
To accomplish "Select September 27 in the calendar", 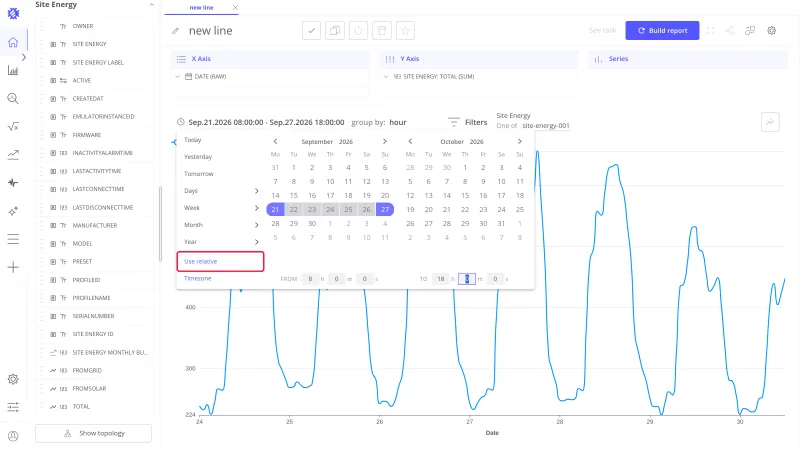I will click(x=385, y=210).
